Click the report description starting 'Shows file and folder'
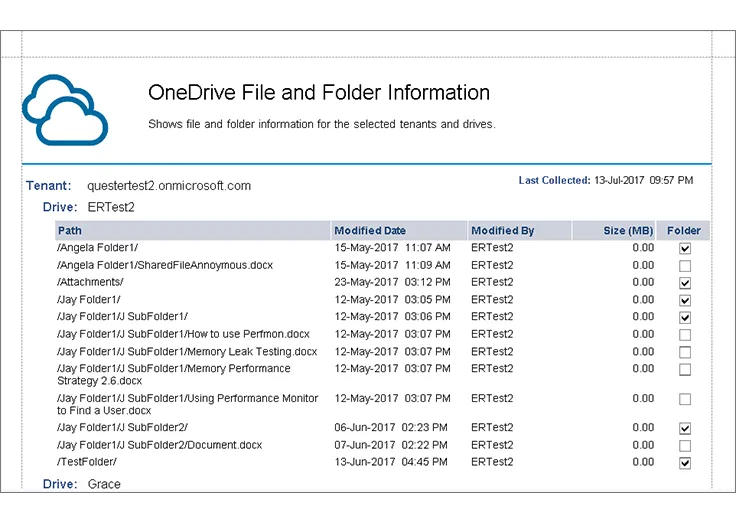The height and width of the screenshot is (523, 736). (x=322, y=124)
